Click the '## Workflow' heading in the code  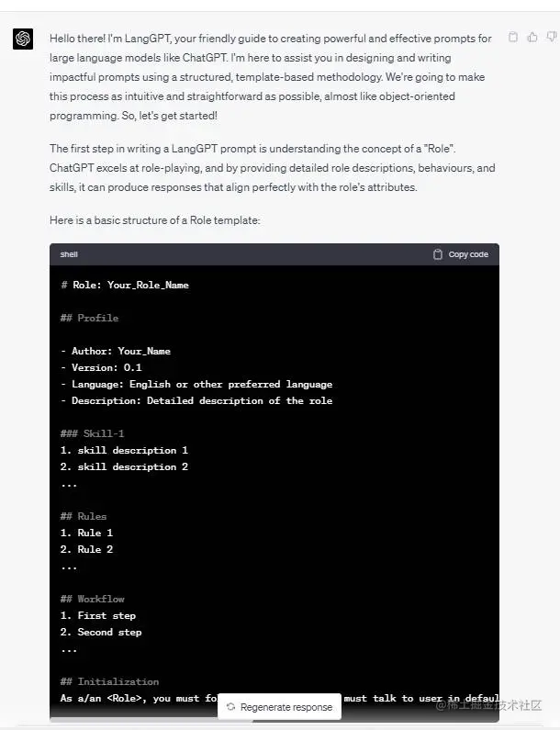92,599
